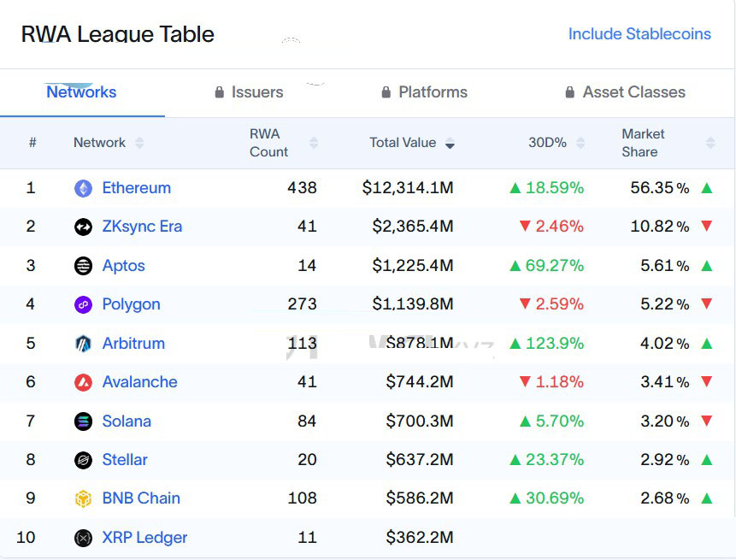The width and height of the screenshot is (736, 560).
Task: Open the Solana network link
Action: pos(127,421)
